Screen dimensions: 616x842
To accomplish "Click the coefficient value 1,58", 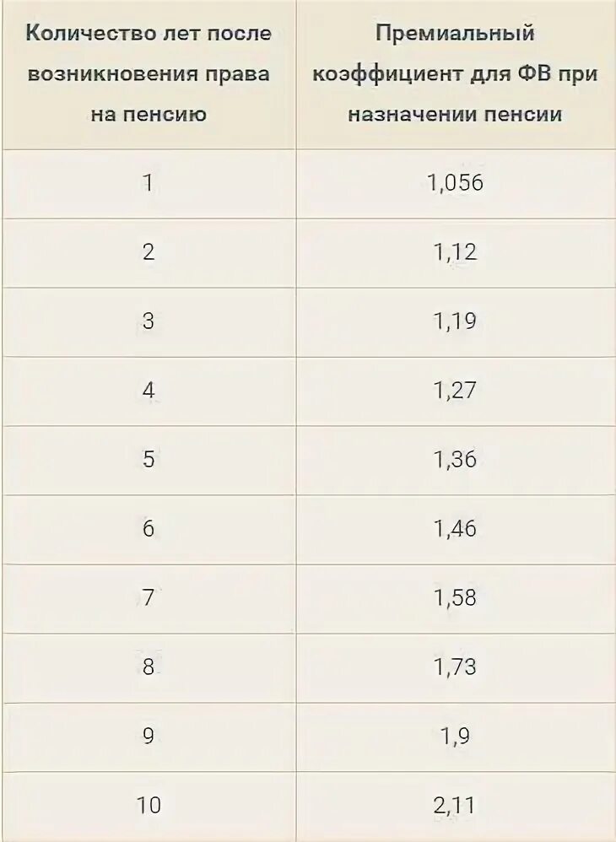I will click(x=456, y=597).
